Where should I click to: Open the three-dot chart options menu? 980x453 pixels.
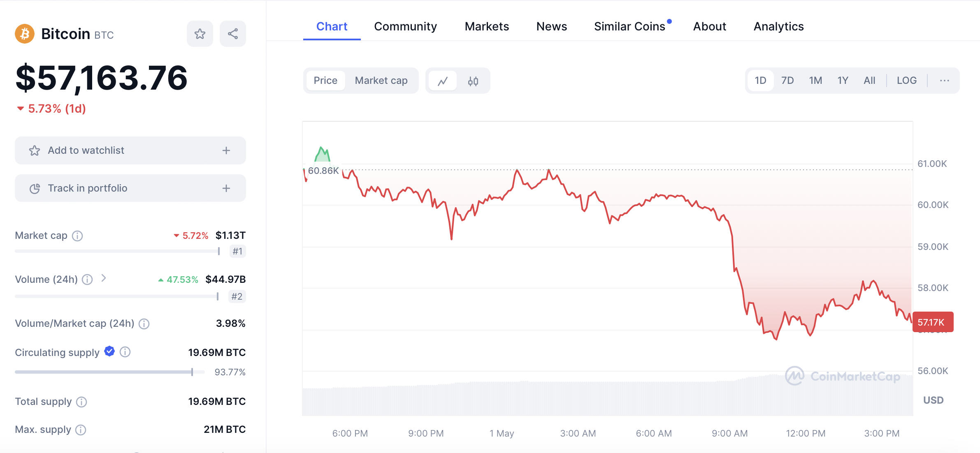[944, 81]
